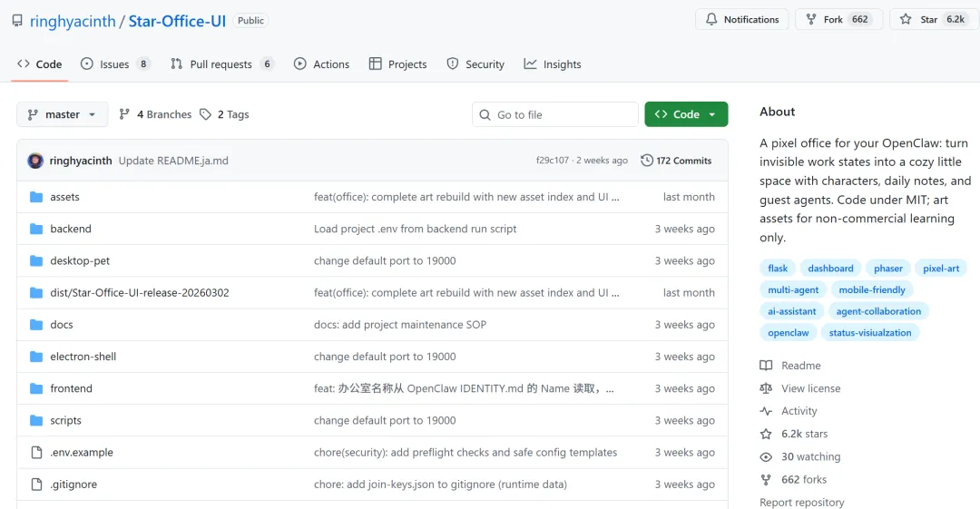Select the multi-agent topic tag
The width and height of the screenshot is (980, 509).
(793, 289)
